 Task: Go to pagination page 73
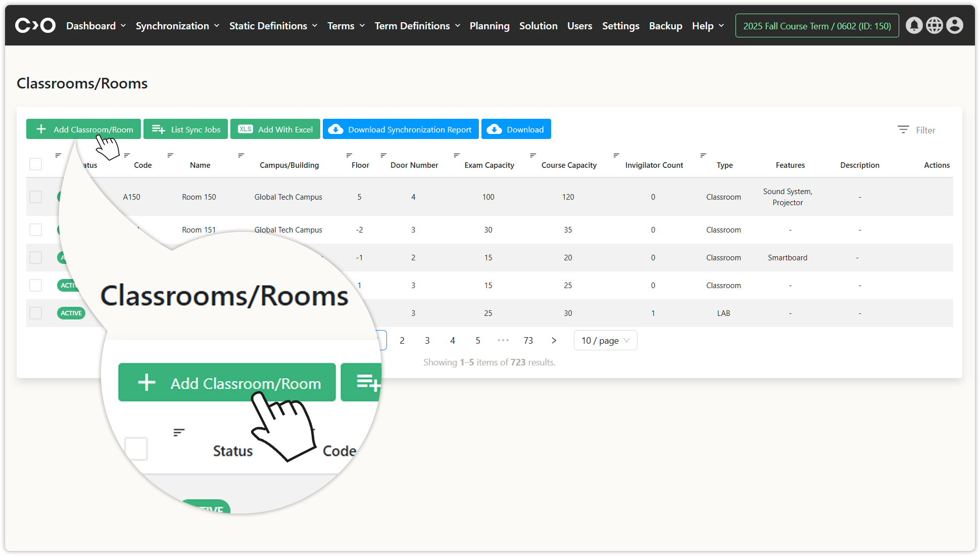pyautogui.click(x=528, y=340)
